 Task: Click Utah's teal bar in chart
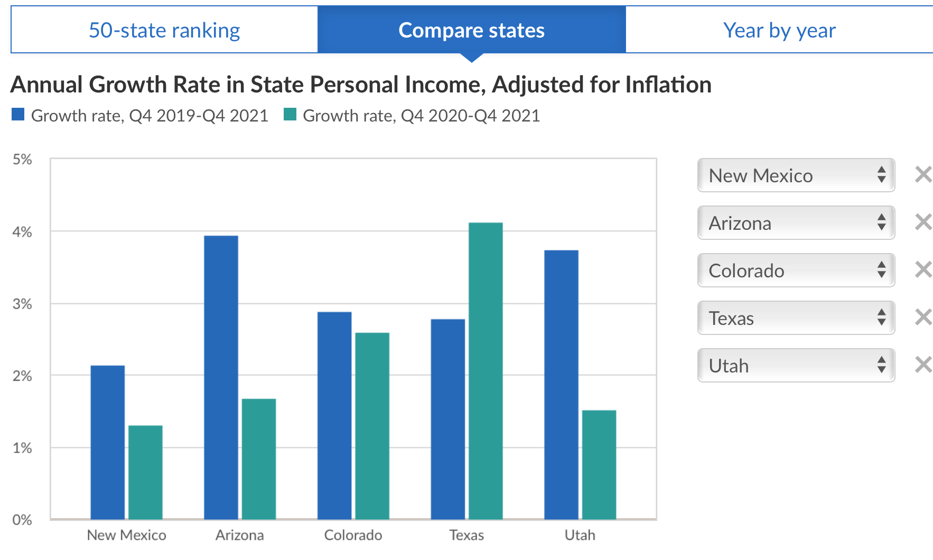coord(599,464)
